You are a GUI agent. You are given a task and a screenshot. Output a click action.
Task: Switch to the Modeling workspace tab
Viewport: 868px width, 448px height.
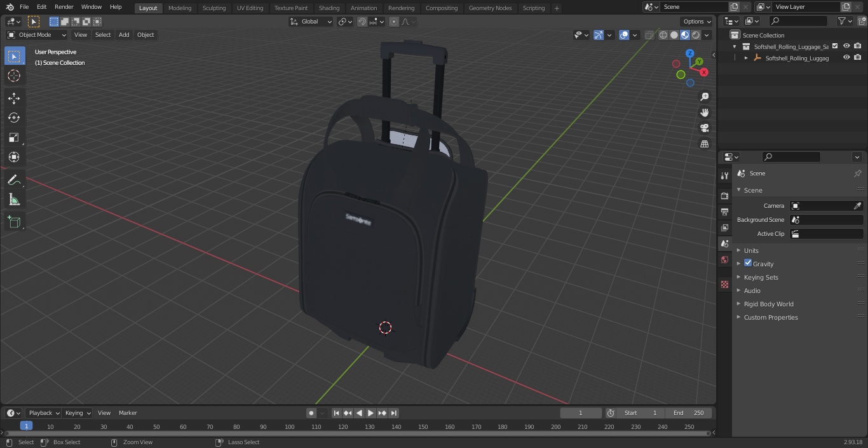pos(180,8)
